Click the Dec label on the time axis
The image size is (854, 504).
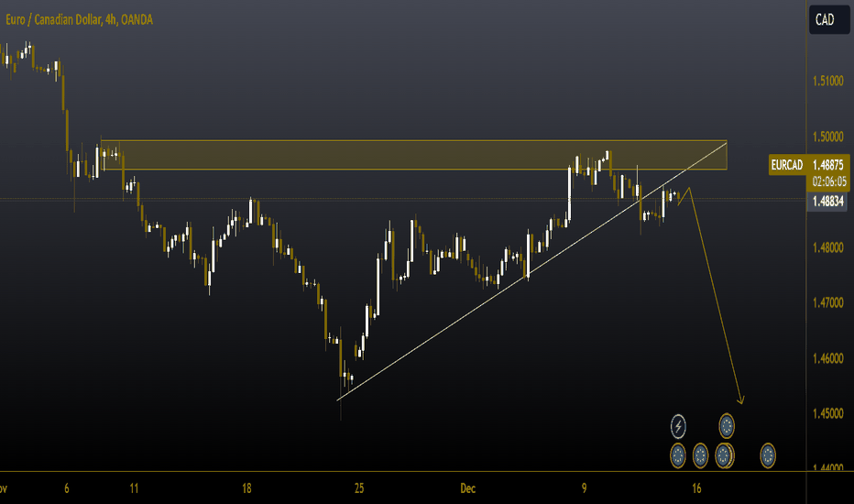coord(468,488)
